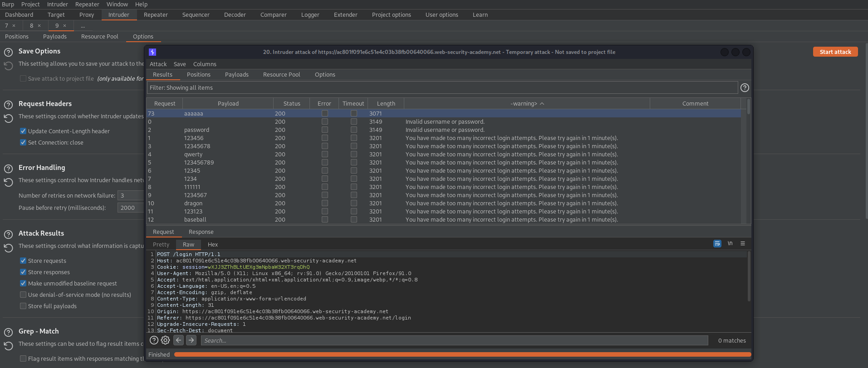
Task: Open help for Save Options section
Action: pyautogui.click(x=8, y=52)
